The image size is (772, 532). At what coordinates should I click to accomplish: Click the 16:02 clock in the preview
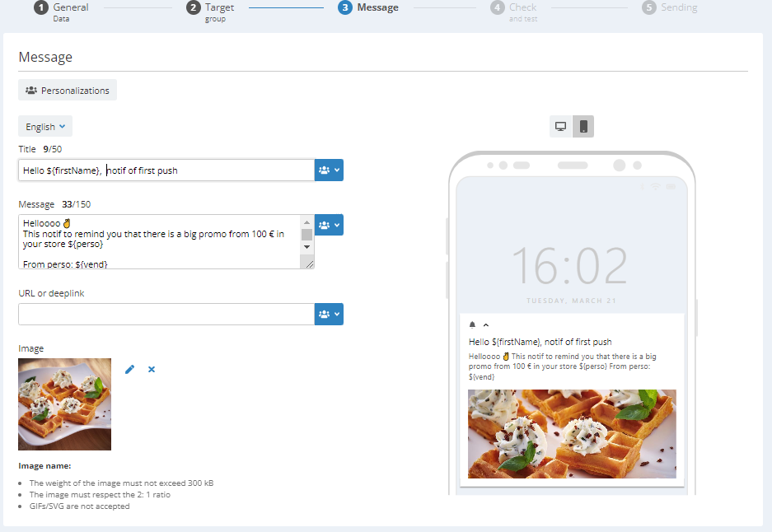569,266
